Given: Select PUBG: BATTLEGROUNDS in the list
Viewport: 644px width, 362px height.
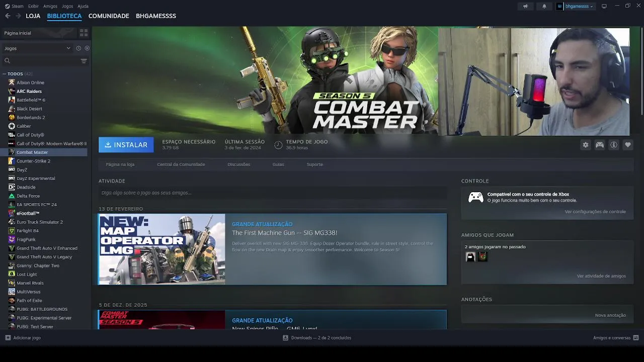Looking at the screenshot, I should [42, 309].
